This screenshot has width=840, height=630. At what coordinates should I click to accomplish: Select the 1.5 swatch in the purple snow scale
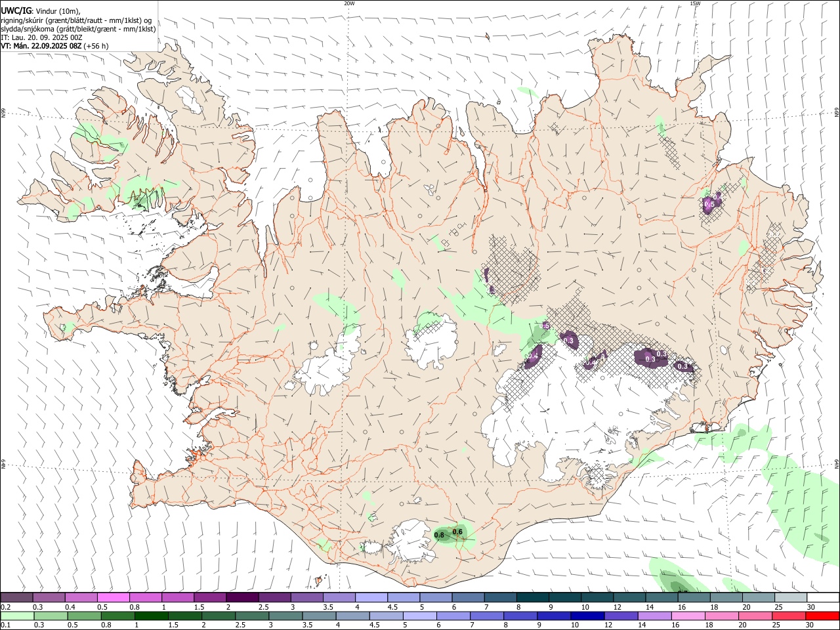click(209, 597)
